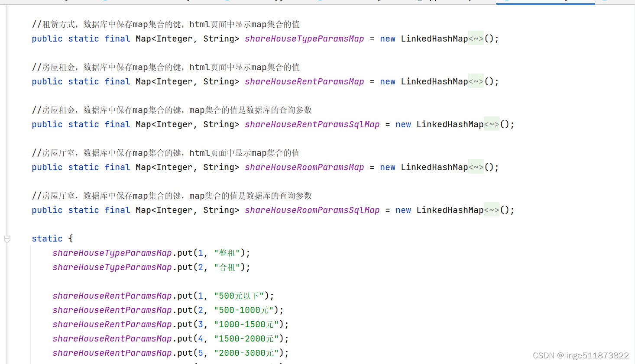Click the "//房屋租金" comment mentioning html页面
Viewport: 635px width, 364px height.
click(x=166, y=68)
